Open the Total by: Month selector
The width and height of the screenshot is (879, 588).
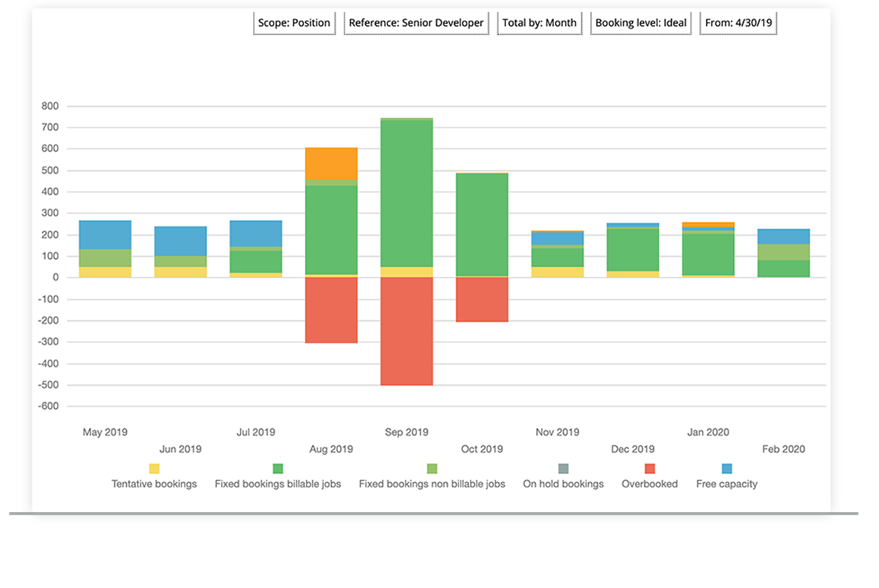pos(540,22)
